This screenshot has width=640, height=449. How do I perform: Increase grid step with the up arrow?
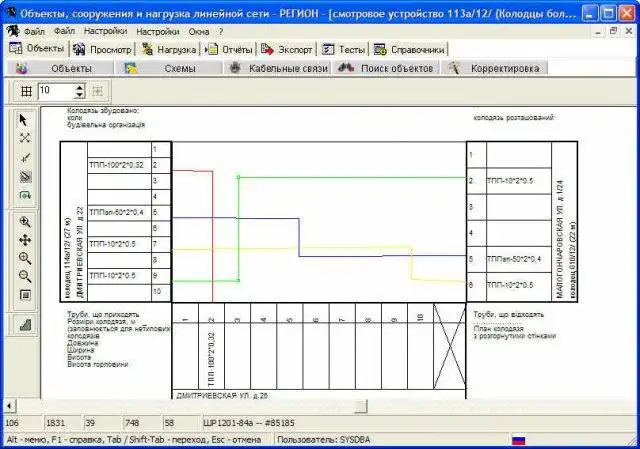pyautogui.click(x=80, y=87)
